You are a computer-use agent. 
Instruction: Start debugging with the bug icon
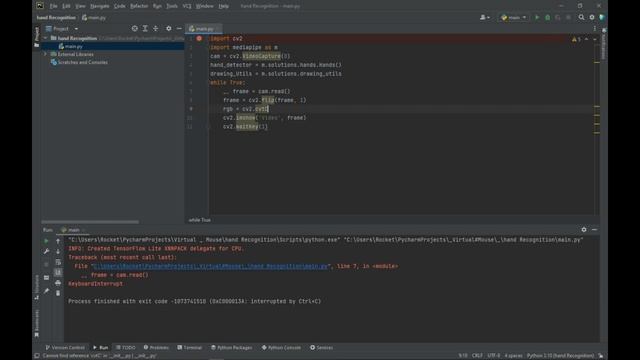(x=548, y=18)
